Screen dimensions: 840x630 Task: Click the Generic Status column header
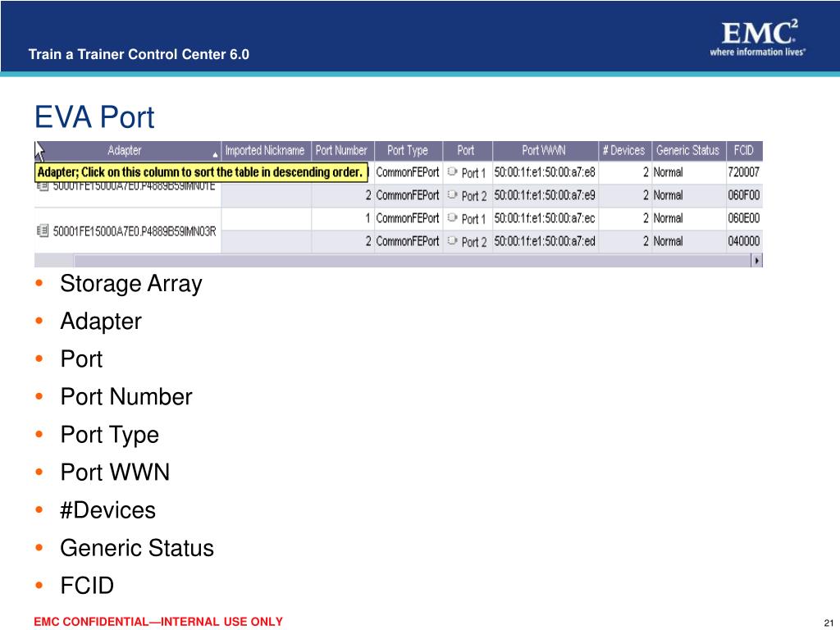688,151
